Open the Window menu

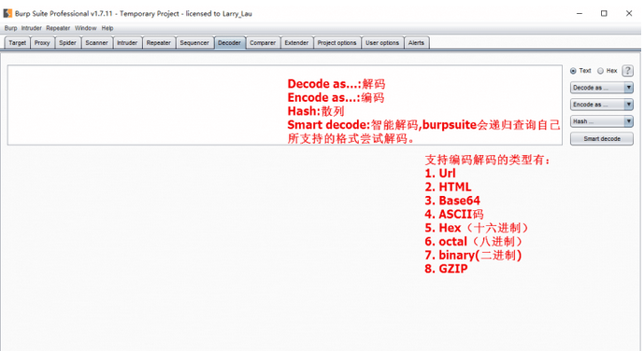click(x=85, y=28)
